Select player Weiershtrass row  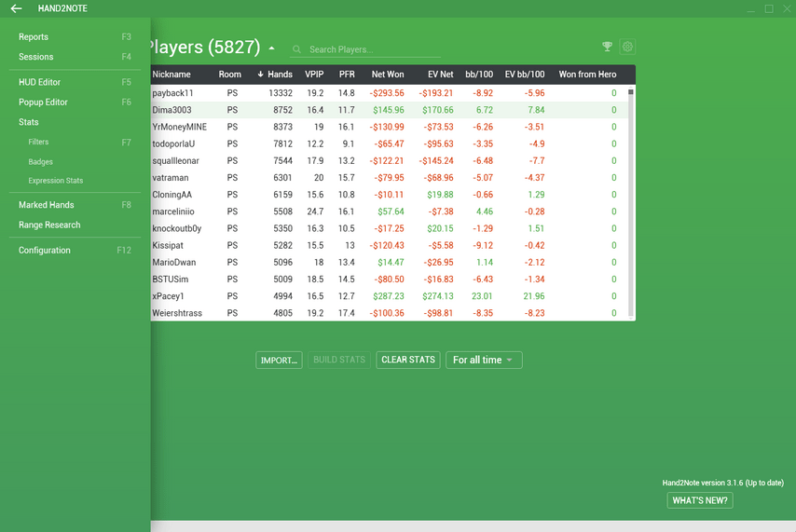coord(390,313)
